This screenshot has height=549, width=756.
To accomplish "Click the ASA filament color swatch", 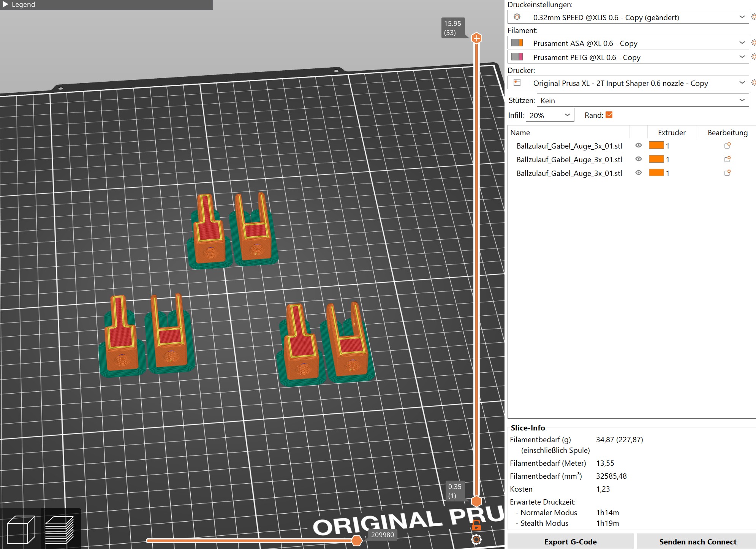I will 517,43.
